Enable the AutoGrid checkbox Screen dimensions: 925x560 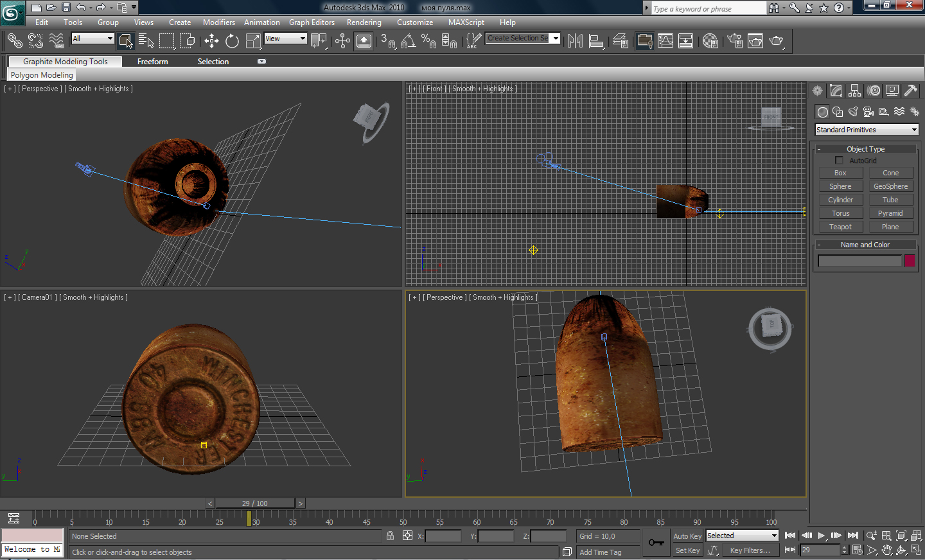click(x=839, y=160)
